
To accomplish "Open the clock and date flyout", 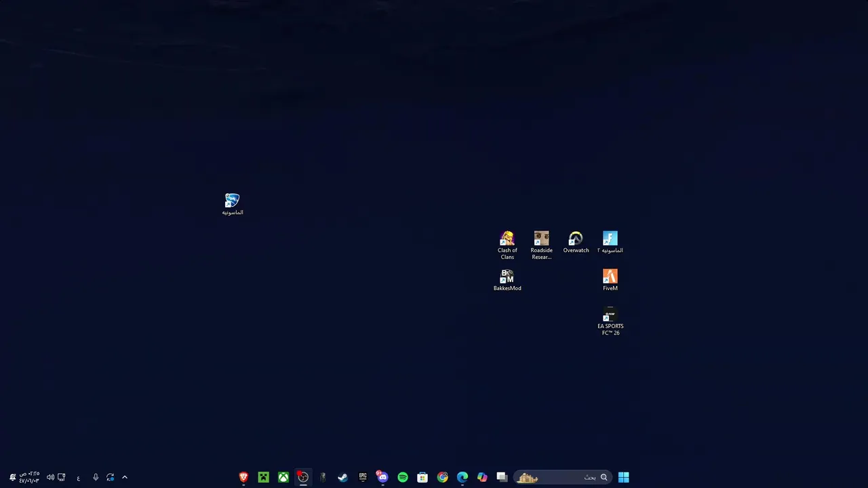I will coord(29,477).
